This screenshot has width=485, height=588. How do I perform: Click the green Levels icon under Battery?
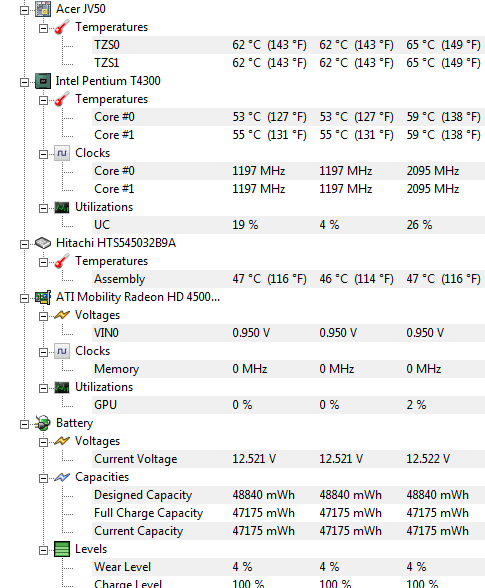coord(62,549)
